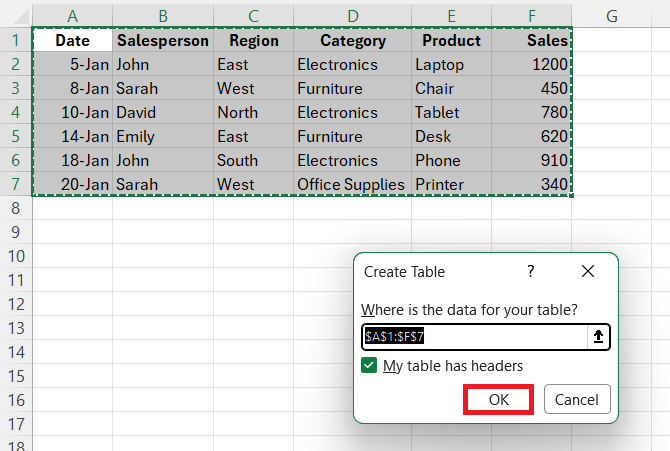The width and height of the screenshot is (670, 451).
Task: Select row 17 header
Action: 16,424
